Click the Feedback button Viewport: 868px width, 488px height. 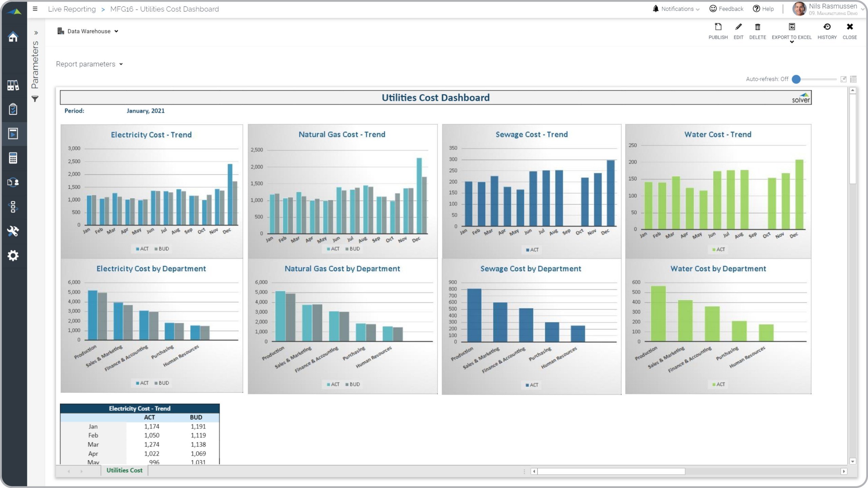726,9
